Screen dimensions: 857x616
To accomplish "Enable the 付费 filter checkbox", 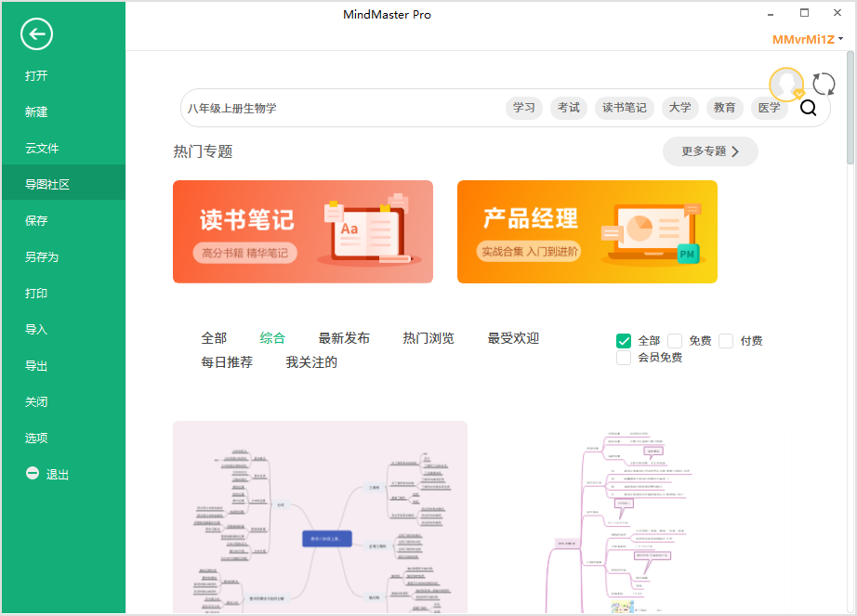I will pyautogui.click(x=726, y=341).
